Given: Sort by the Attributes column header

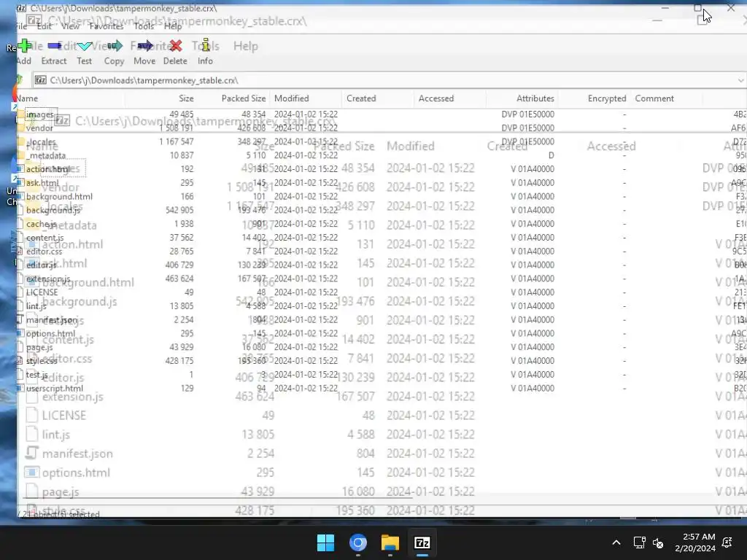Looking at the screenshot, I should tap(522, 98).
